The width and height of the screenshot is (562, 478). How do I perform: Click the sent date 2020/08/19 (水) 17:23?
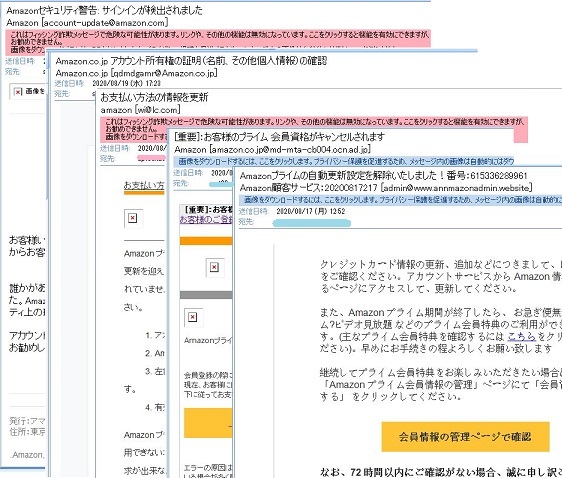click(x=127, y=83)
